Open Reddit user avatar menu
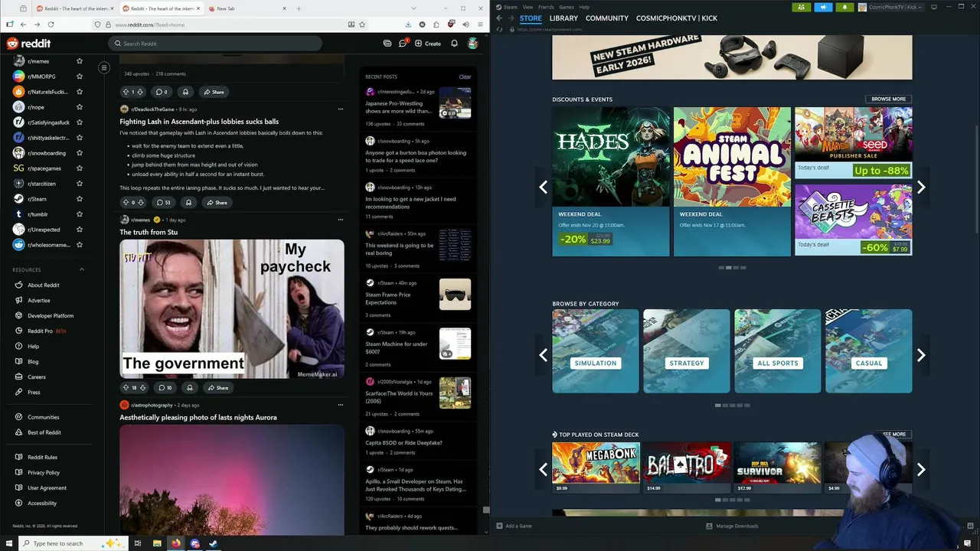 coord(473,44)
